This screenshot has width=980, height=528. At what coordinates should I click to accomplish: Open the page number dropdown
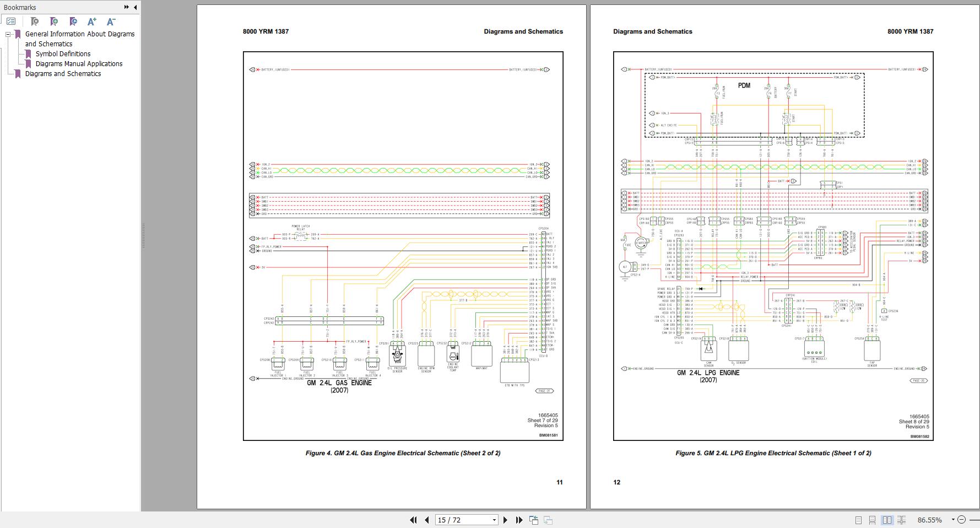point(494,520)
